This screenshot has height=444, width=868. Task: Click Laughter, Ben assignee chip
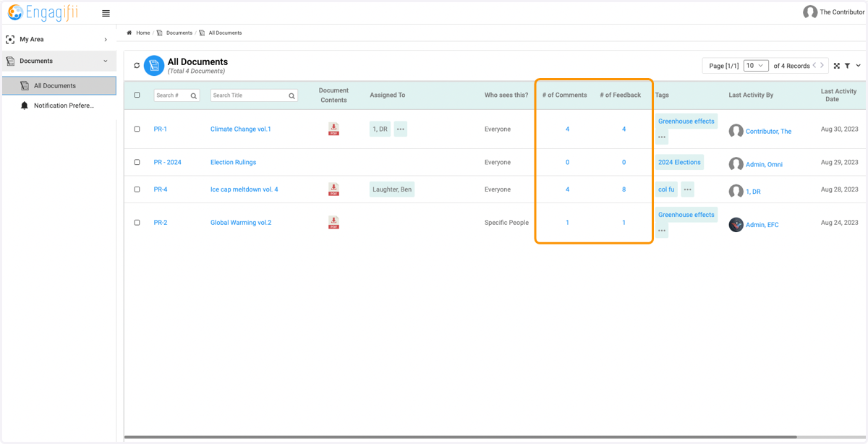(x=392, y=189)
